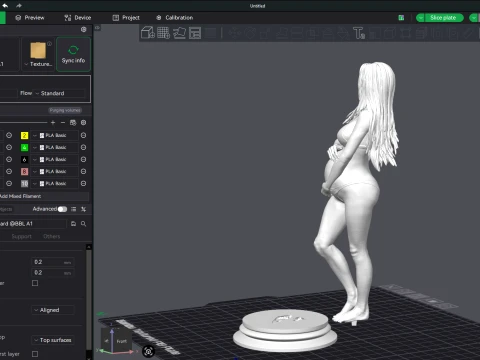Open printer settings gear icon
This screenshot has height=360, width=480.
83,30
